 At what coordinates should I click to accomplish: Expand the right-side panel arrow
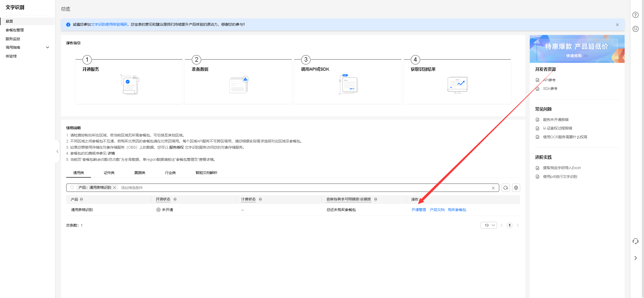[x=635, y=258]
